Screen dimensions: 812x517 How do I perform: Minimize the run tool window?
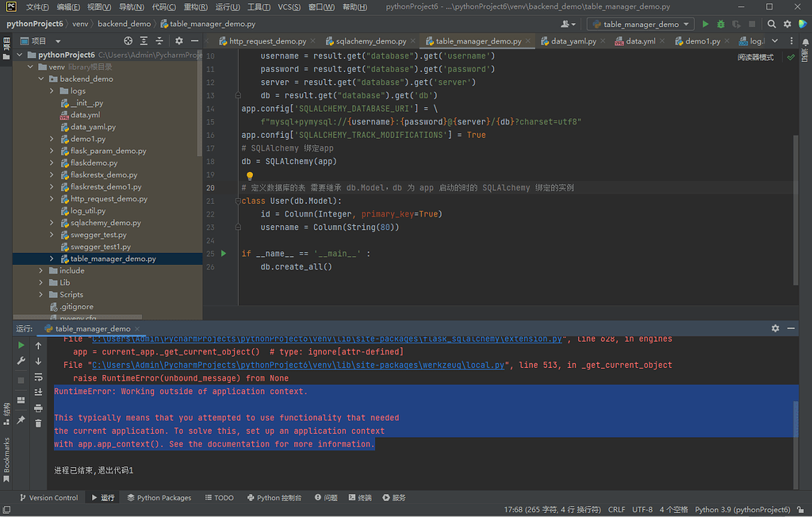click(x=791, y=328)
